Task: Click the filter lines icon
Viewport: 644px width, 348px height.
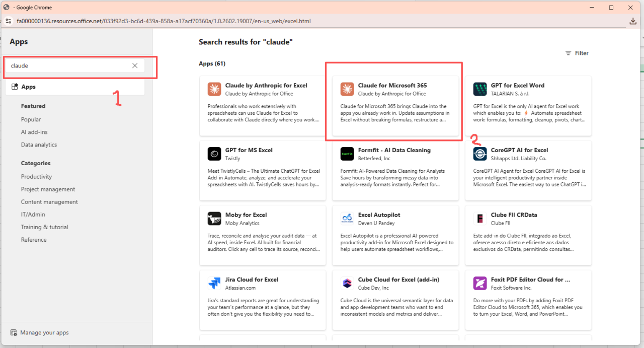Action: [568, 53]
